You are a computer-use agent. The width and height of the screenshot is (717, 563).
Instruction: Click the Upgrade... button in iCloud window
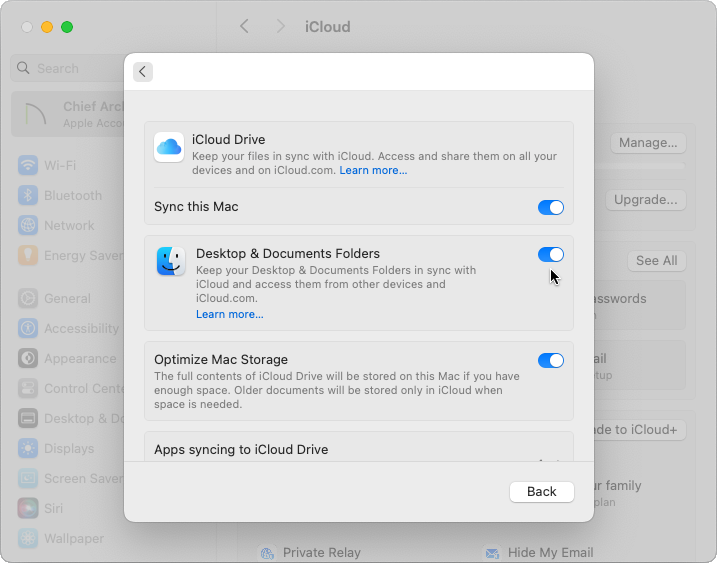click(x=645, y=200)
